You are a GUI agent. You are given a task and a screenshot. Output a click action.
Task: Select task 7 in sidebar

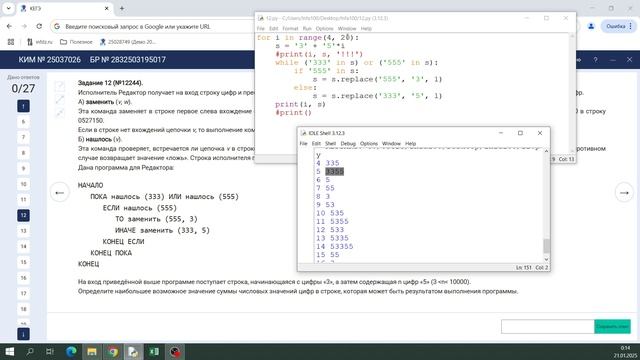23,137
